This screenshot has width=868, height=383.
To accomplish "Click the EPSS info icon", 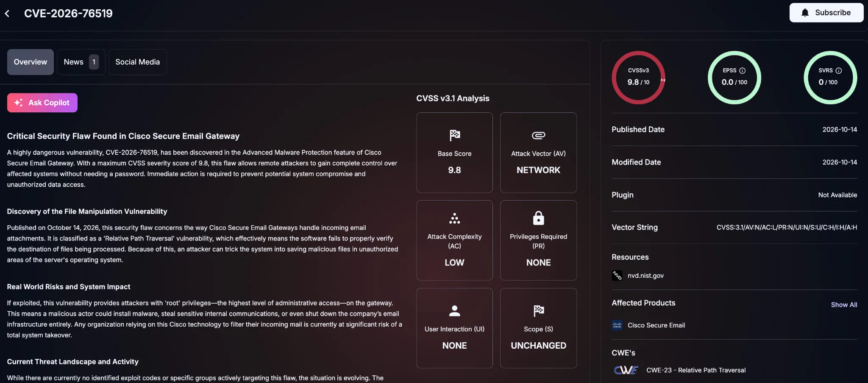I will coord(742,71).
